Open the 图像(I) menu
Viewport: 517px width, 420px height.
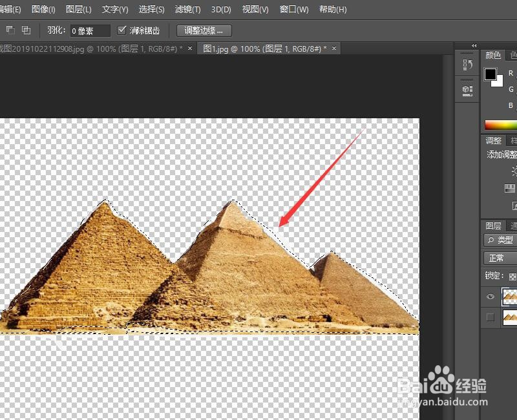(43, 9)
